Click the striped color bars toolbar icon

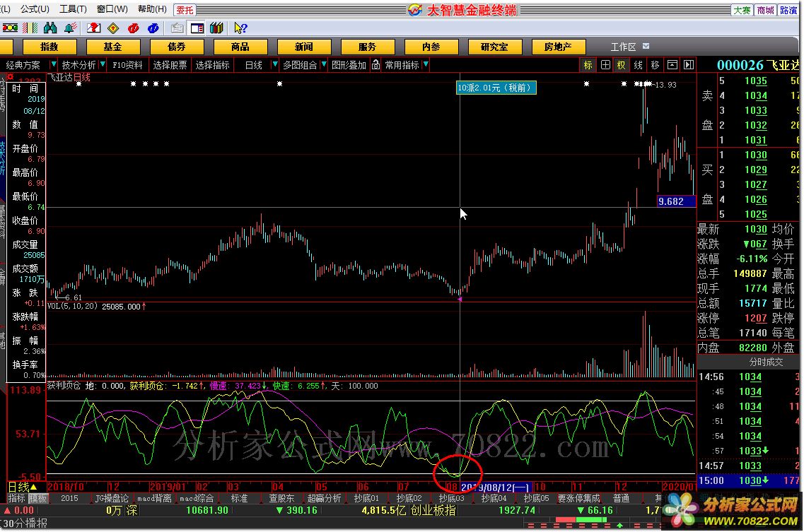click(30, 28)
